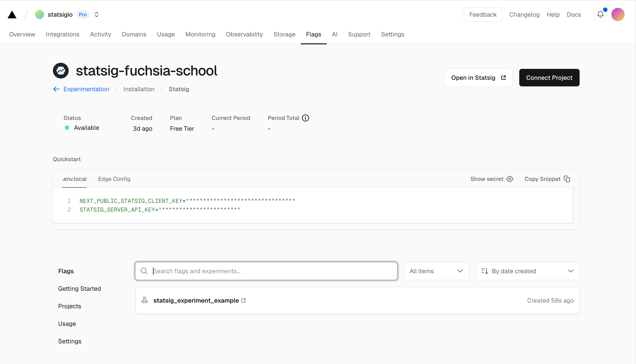The height and width of the screenshot is (364, 636).
Task: Switch to the .env.local tab
Action: [74, 178]
